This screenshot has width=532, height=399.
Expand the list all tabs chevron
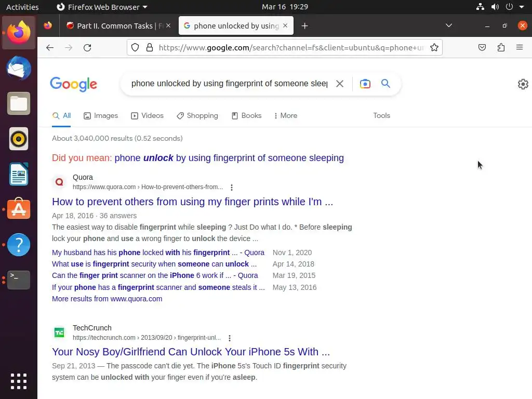448,26
